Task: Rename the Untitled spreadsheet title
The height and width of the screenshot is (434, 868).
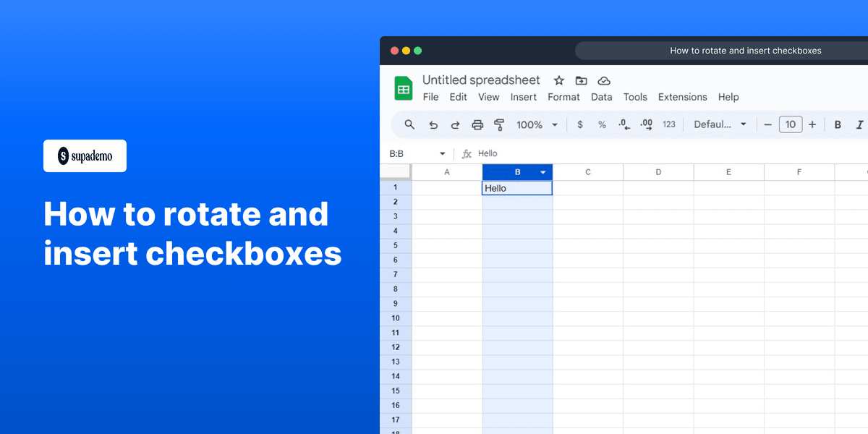Action: [480, 80]
